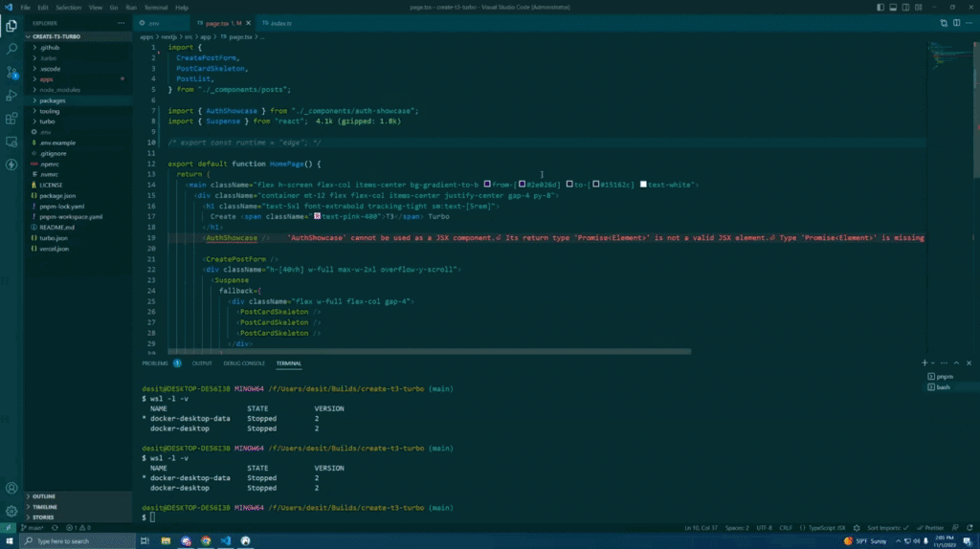Expand the packages folder
The width and height of the screenshot is (980, 549).
point(53,100)
